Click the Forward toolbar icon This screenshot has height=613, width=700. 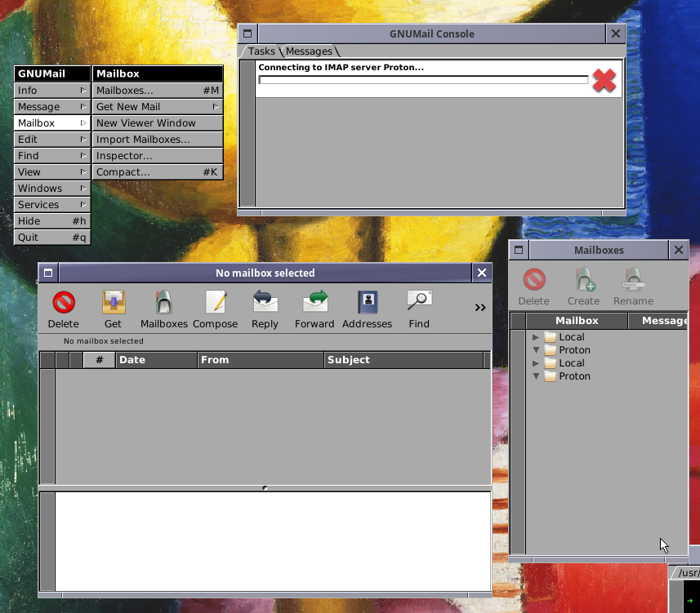click(314, 304)
